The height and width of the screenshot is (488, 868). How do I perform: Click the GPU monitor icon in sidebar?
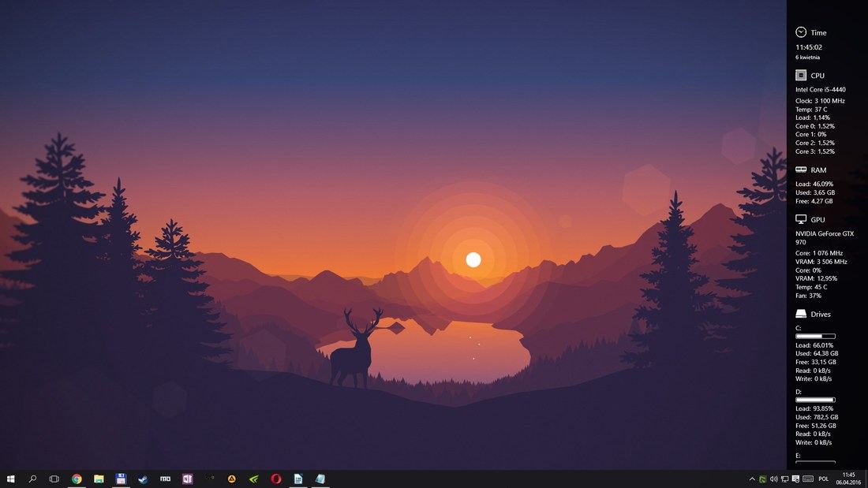point(801,219)
